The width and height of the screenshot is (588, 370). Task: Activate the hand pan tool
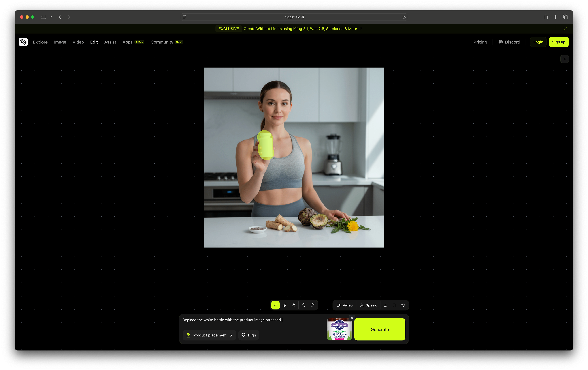(x=294, y=305)
